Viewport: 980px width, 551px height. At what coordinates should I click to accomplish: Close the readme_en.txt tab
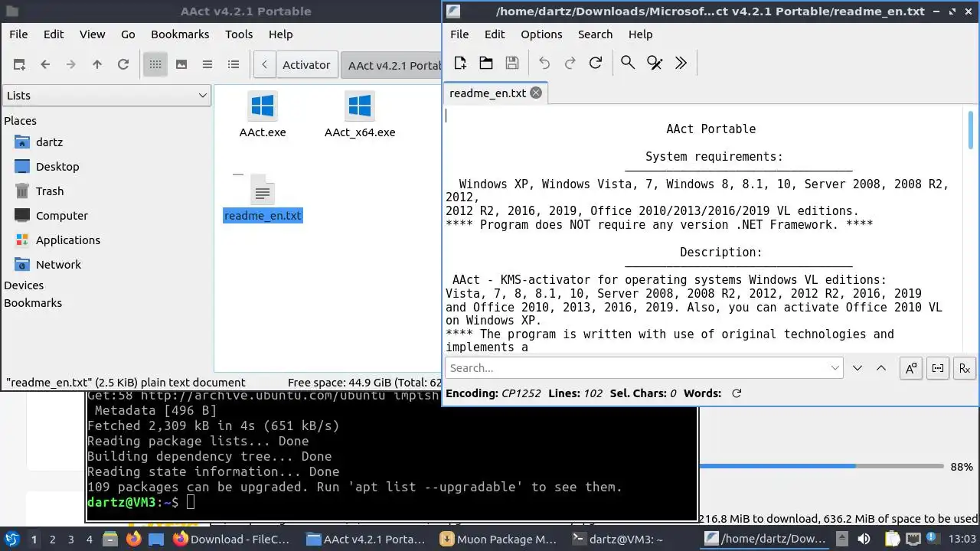click(536, 93)
